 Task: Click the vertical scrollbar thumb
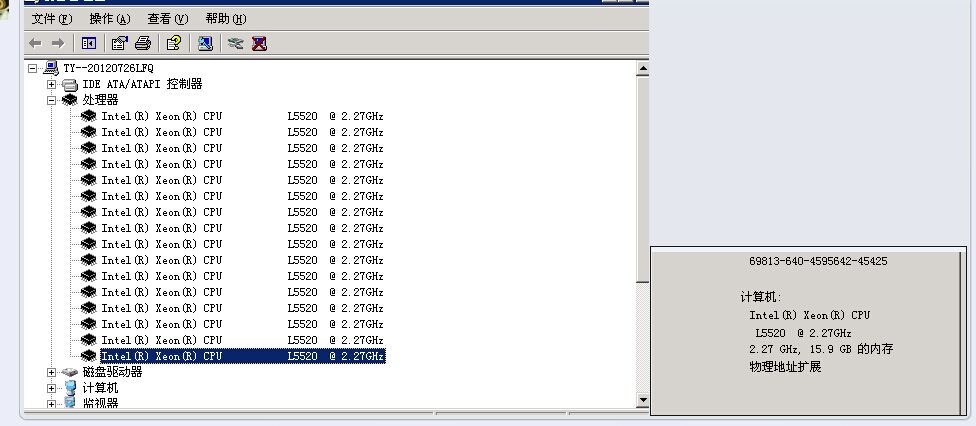[642, 179]
